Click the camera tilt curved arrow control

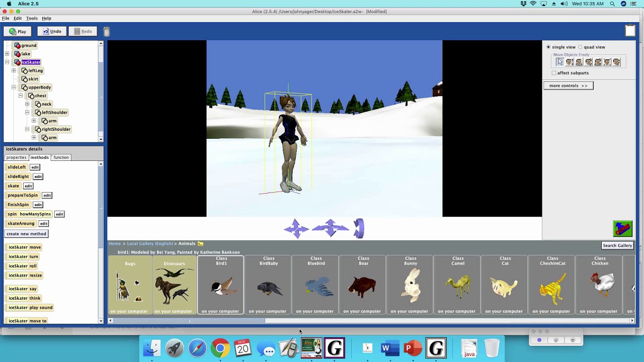359,228
